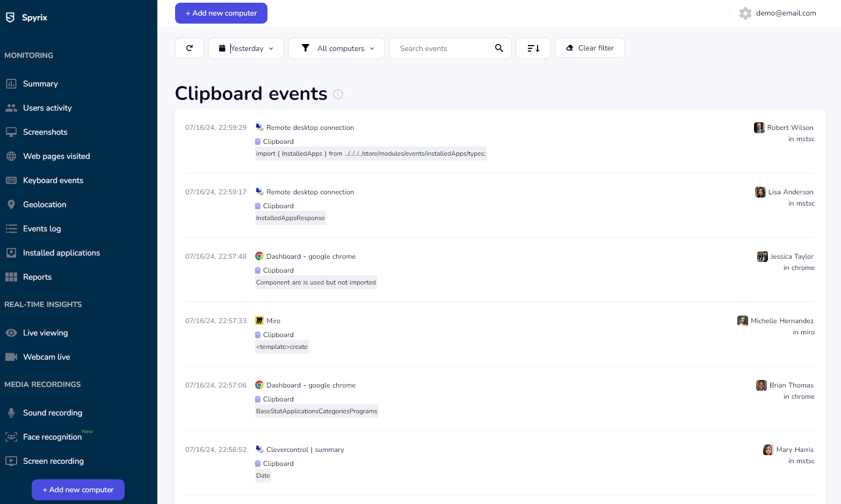Screen dimensions: 841x504
Task: Click the Spyrix shield logo
Action: (10, 18)
